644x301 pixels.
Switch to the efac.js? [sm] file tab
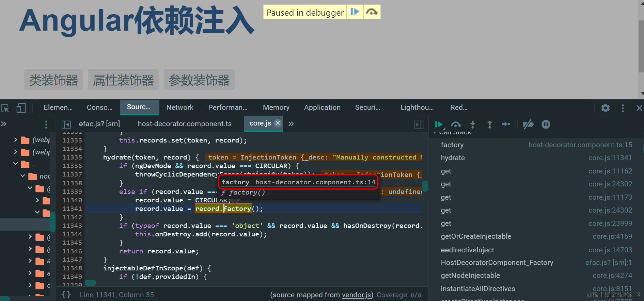click(99, 124)
